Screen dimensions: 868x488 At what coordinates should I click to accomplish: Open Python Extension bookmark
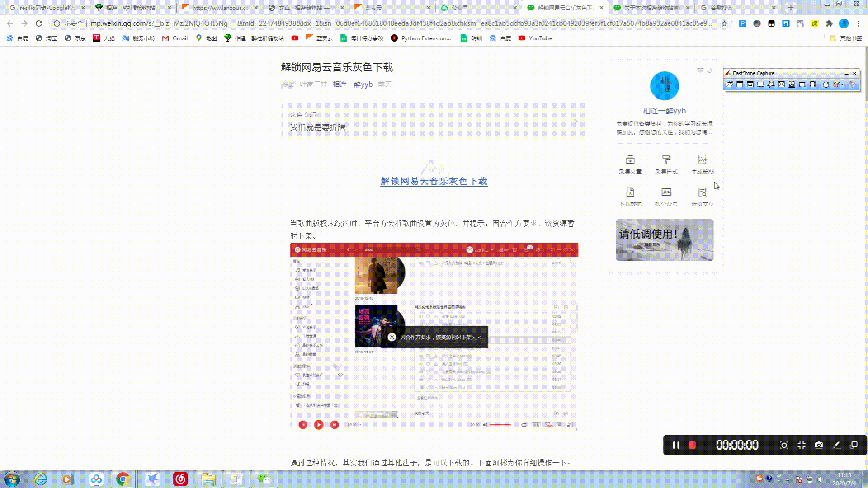421,38
